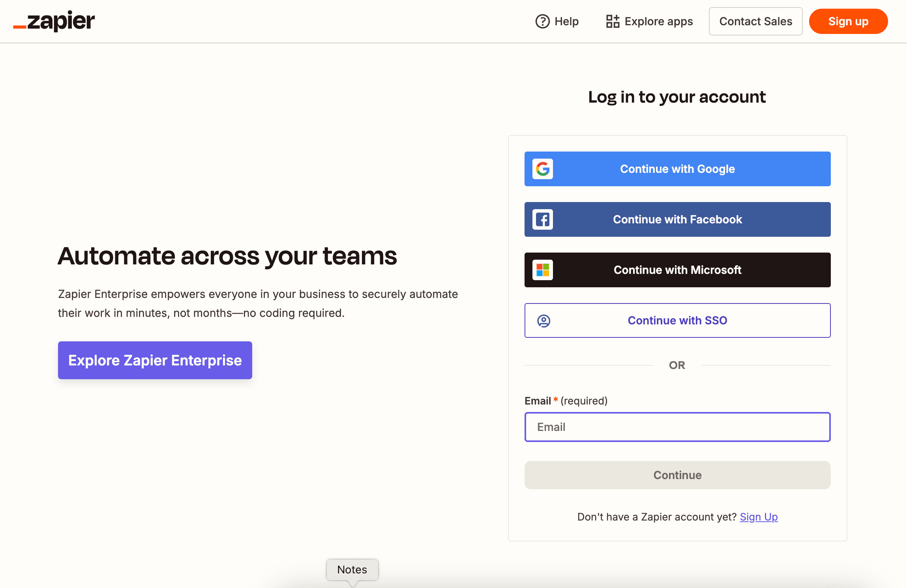Image resolution: width=907 pixels, height=588 pixels.
Task: Focus the Email input field
Action: point(677,427)
